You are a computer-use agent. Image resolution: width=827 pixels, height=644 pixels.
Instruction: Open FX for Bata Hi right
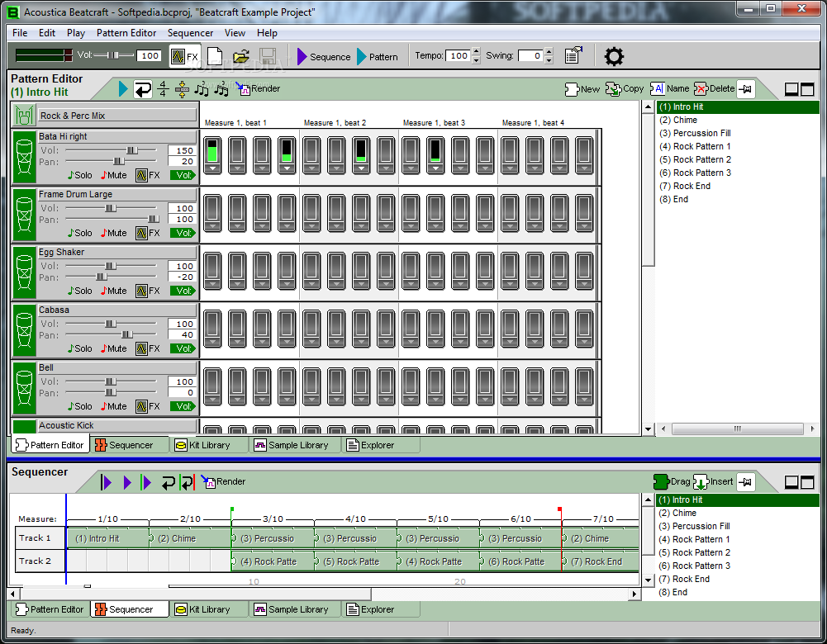tap(148, 175)
